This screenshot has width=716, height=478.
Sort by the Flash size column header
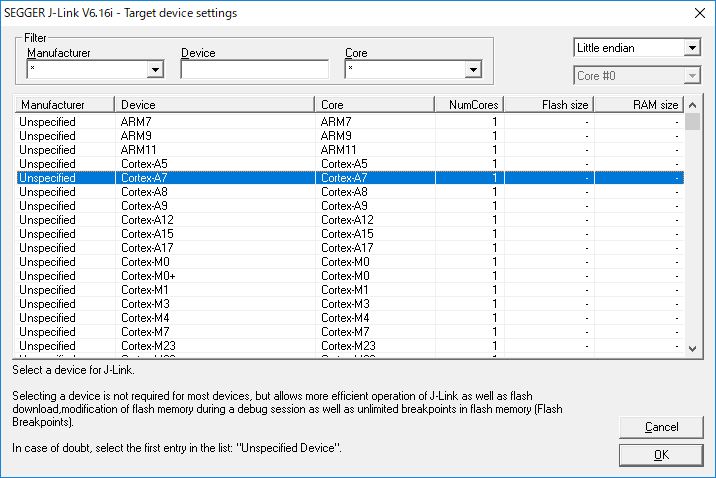[x=549, y=105]
